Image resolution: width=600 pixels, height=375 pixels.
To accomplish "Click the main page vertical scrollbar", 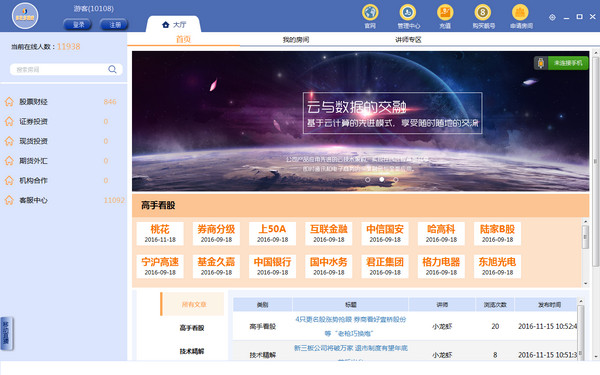I will pos(595,161).
